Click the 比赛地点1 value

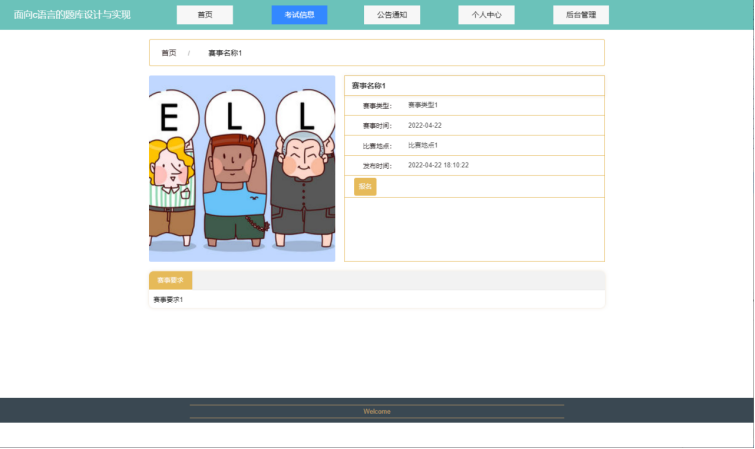tap(423, 145)
